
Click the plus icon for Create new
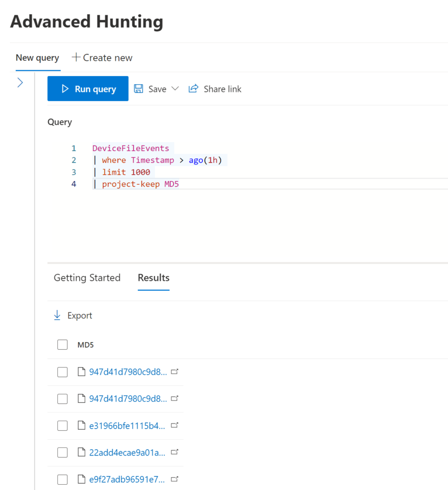[76, 57]
